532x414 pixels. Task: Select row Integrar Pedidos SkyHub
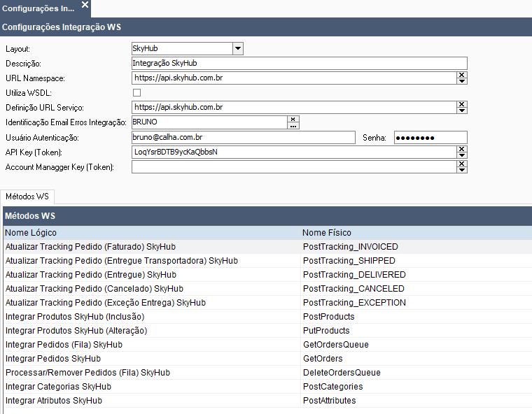(267, 358)
